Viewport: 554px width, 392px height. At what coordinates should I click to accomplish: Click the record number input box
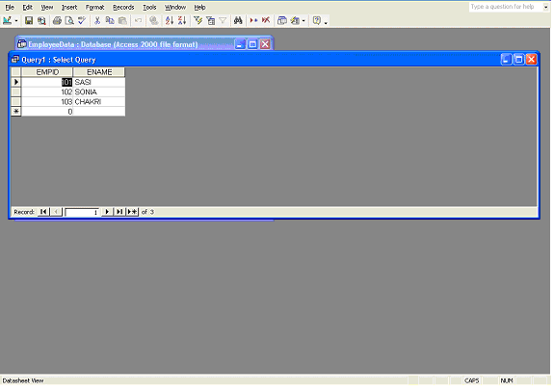(82, 212)
